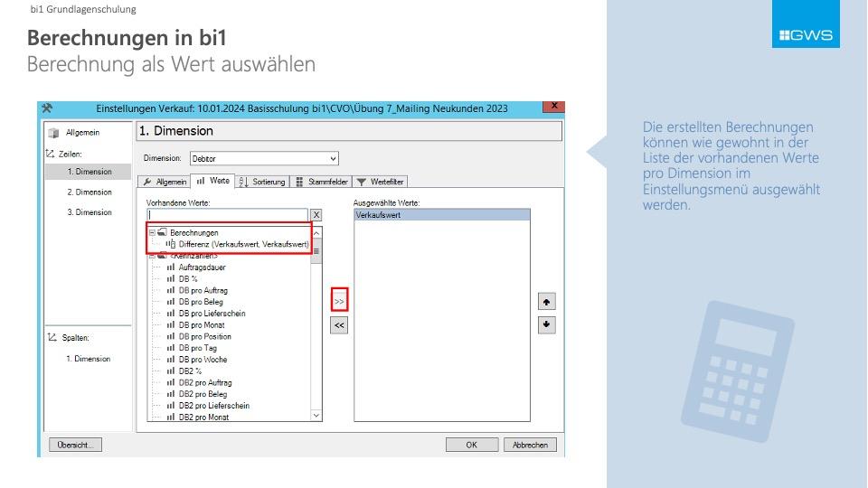Image resolution: width=868 pixels, height=488 pixels.
Task: Click bar-chart icon next to DB pro Tag
Action: pos(171,348)
